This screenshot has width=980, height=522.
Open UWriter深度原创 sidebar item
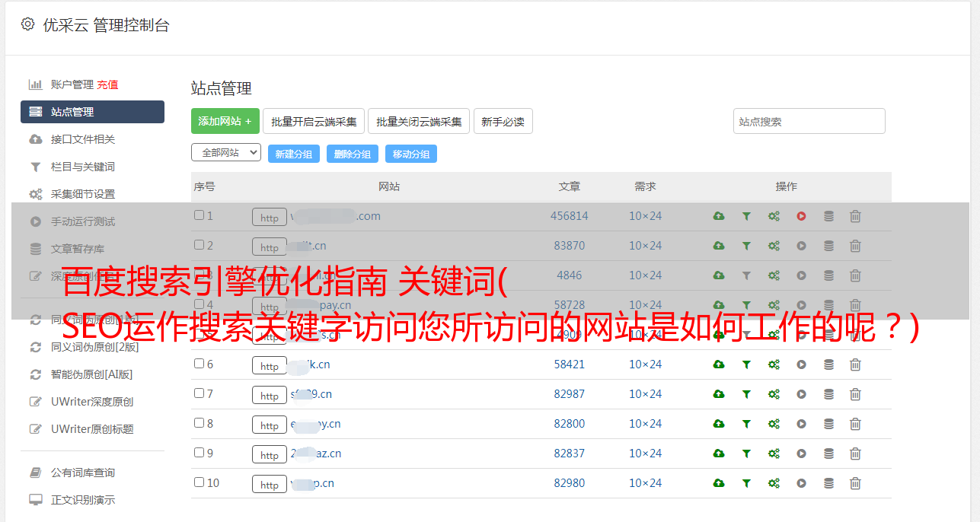92,402
